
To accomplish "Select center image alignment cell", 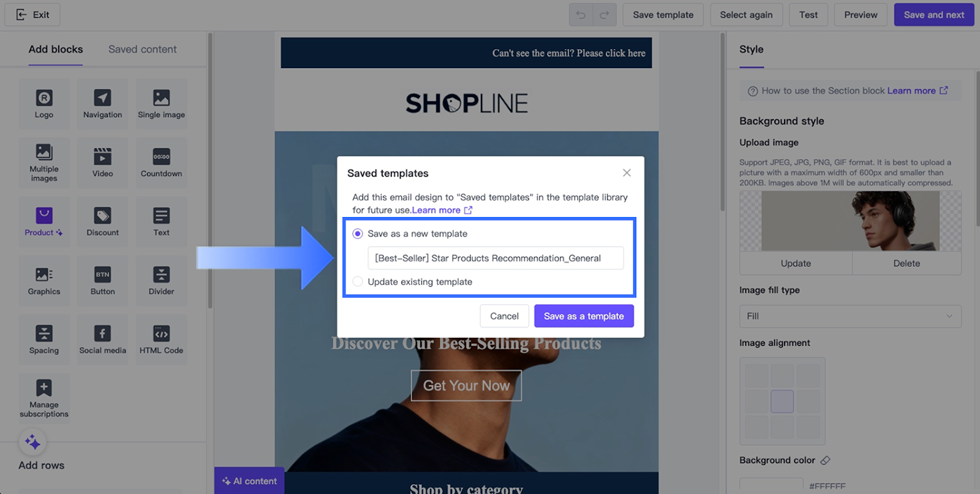I will [x=782, y=401].
